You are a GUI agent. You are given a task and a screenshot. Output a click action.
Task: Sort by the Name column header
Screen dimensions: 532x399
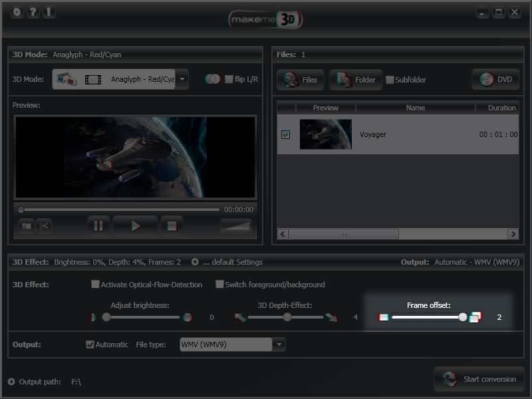[416, 108]
